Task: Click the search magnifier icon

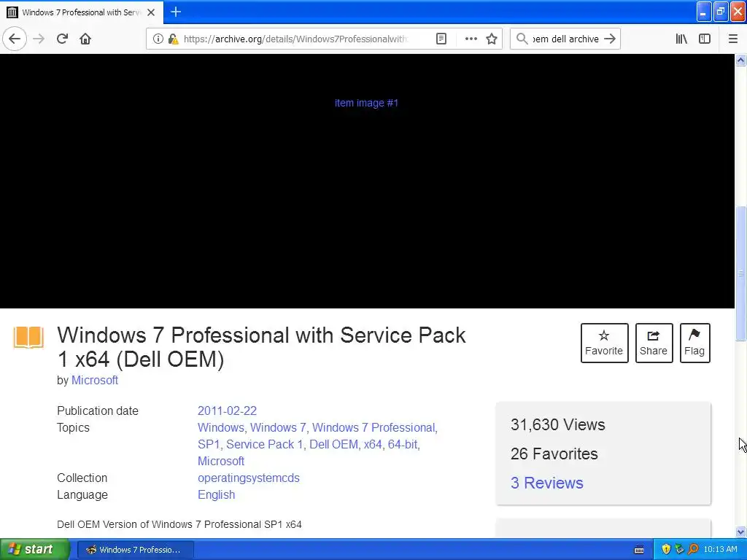Action: point(522,39)
